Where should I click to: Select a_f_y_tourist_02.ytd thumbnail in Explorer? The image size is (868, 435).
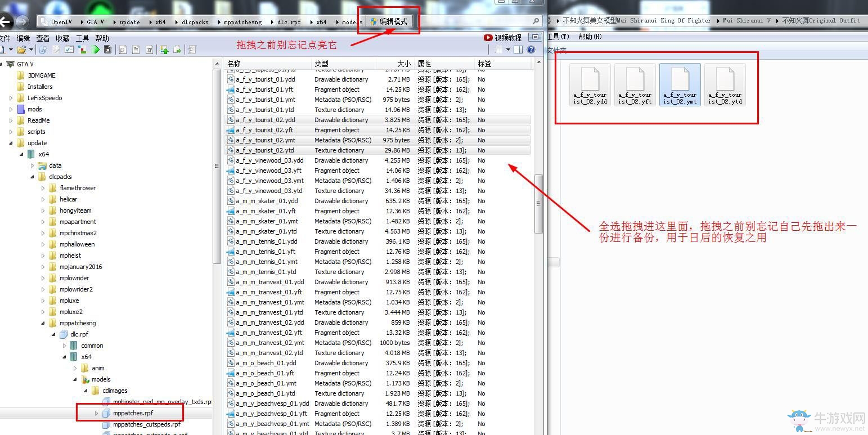tap(725, 85)
